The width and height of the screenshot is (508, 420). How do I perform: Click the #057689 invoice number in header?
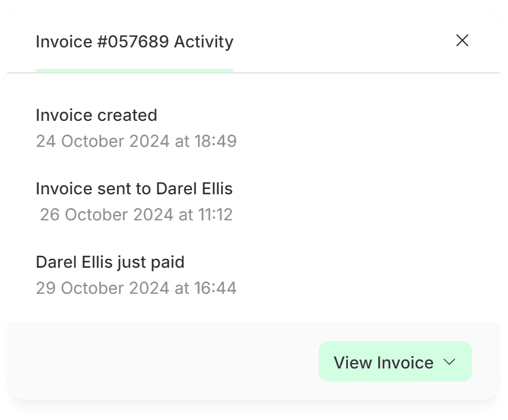click(x=133, y=42)
